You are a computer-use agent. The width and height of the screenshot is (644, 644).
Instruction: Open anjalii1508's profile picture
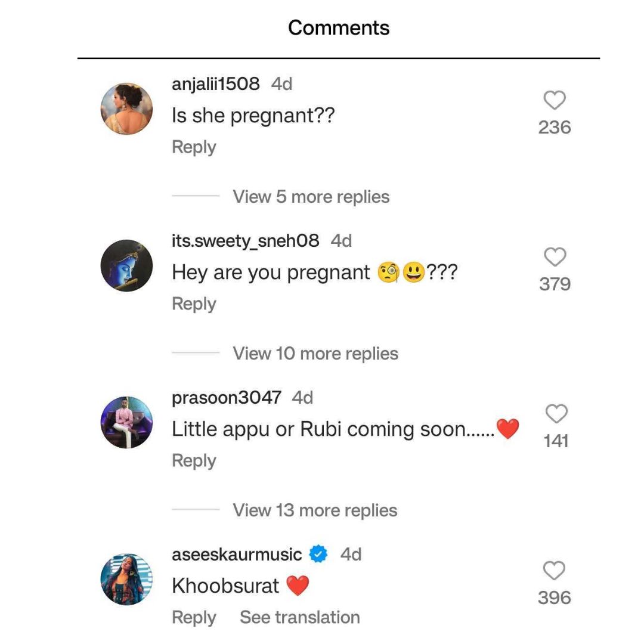(x=126, y=109)
